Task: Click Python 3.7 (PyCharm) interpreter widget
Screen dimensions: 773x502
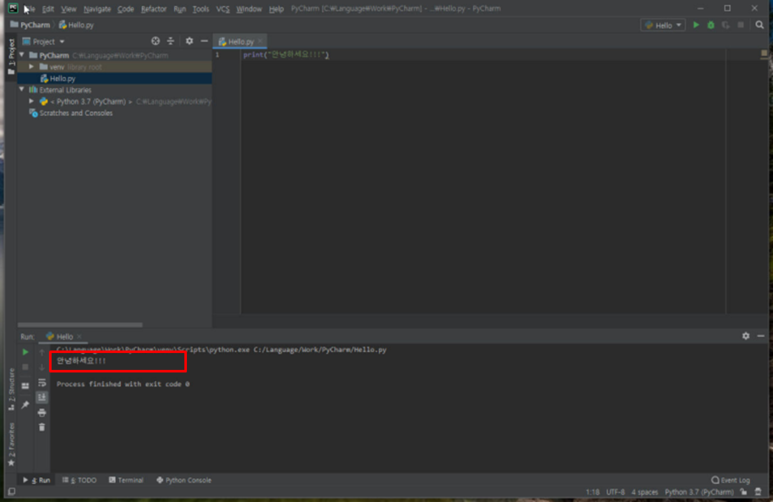Action: pos(699,492)
